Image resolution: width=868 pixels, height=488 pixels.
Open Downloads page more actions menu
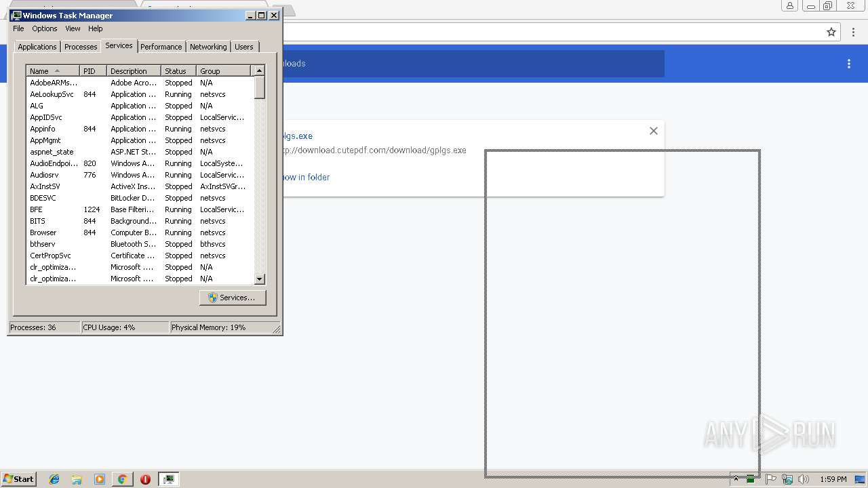(848, 64)
